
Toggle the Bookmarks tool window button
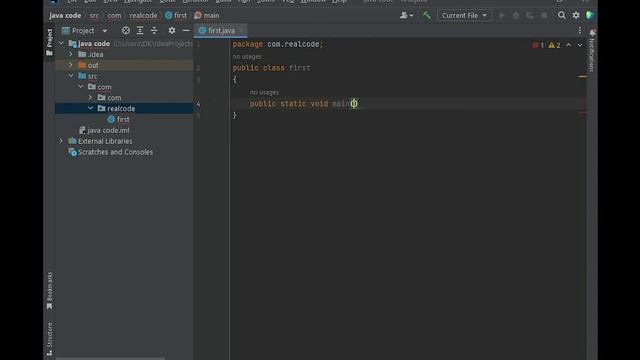(49, 291)
